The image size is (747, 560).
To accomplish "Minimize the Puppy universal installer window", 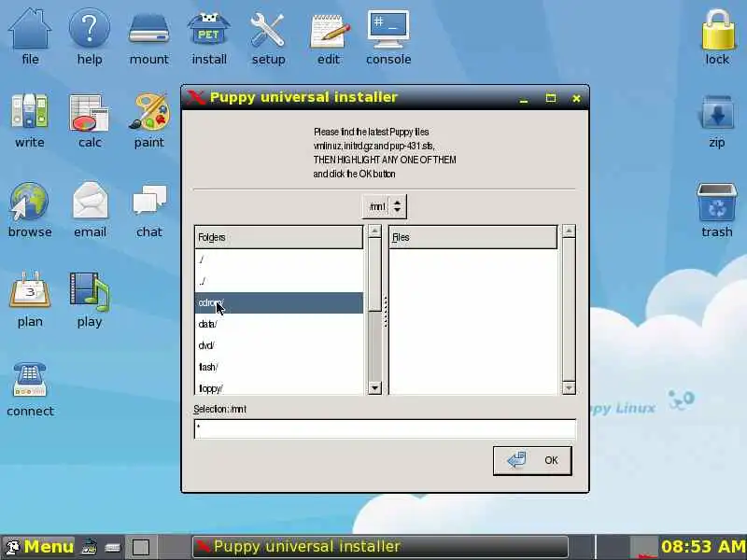I will [524, 99].
